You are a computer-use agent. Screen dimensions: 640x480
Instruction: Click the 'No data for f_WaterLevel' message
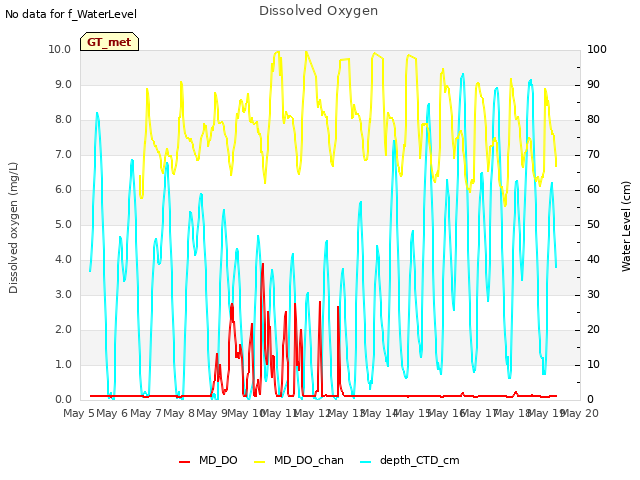pos(71,14)
